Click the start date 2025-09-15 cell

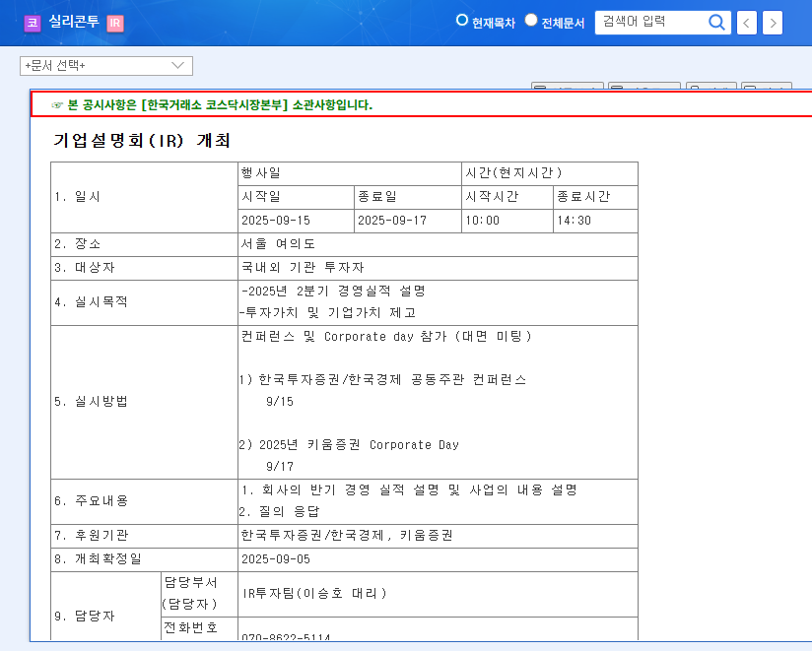(x=297, y=221)
